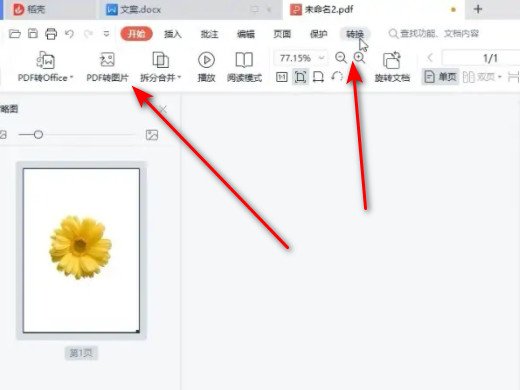Select 单页 single page layout

(441, 77)
